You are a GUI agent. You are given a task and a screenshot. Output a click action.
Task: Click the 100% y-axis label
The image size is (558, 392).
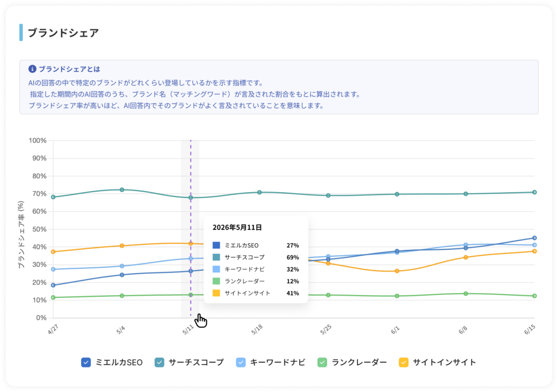(x=38, y=140)
